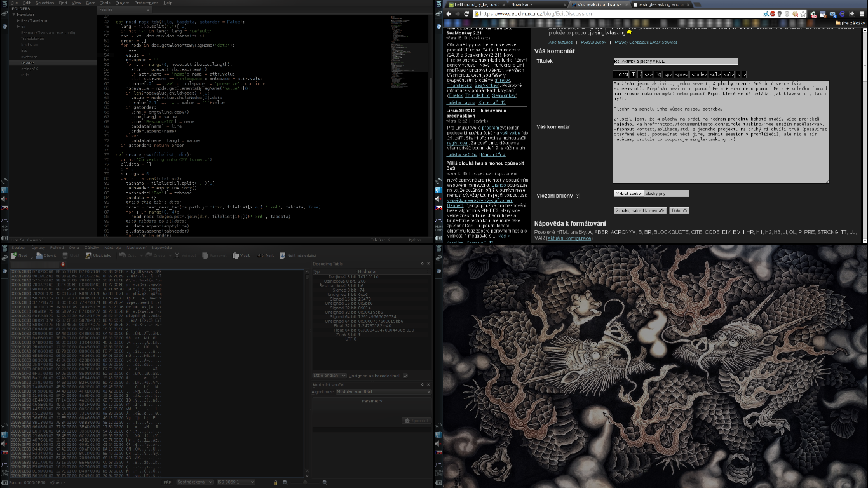Open the checksum Algoritmus dropdown
Screen dimensions: 868x488
click(x=383, y=391)
